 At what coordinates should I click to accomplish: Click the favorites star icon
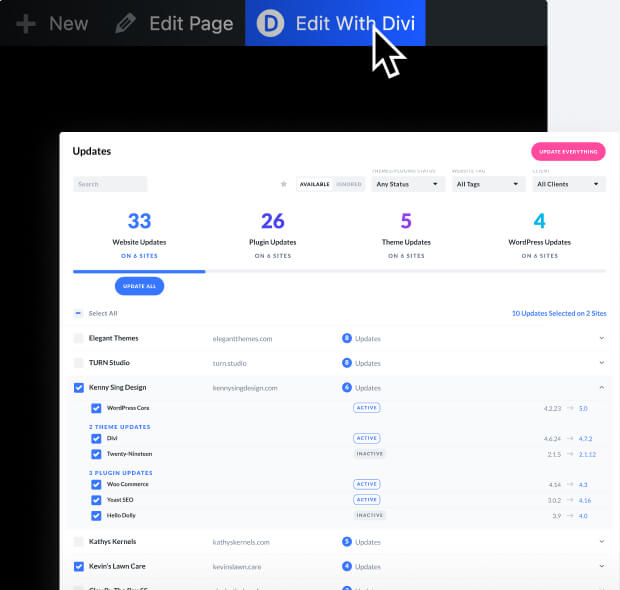tap(283, 184)
